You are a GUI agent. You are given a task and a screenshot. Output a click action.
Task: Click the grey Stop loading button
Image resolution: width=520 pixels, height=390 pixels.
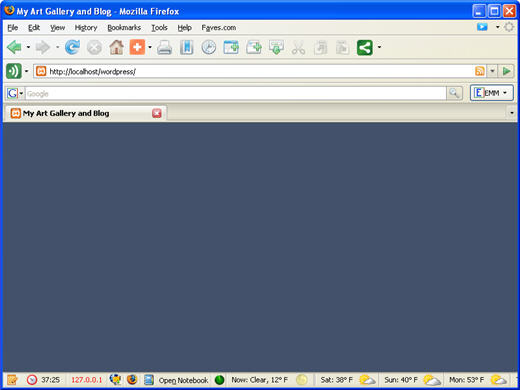pyautogui.click(x=94, y=47)
